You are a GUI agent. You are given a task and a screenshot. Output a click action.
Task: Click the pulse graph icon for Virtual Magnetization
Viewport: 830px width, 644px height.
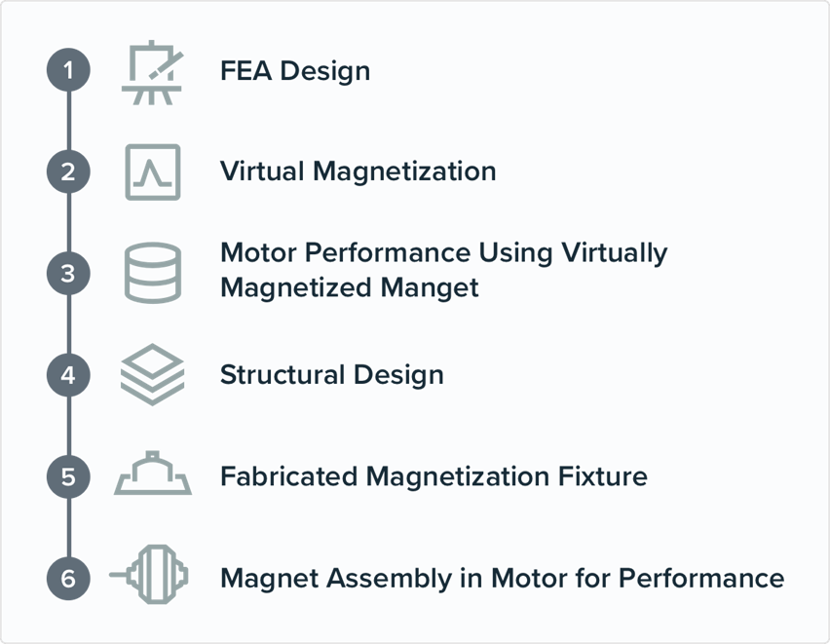click(152, 172)
